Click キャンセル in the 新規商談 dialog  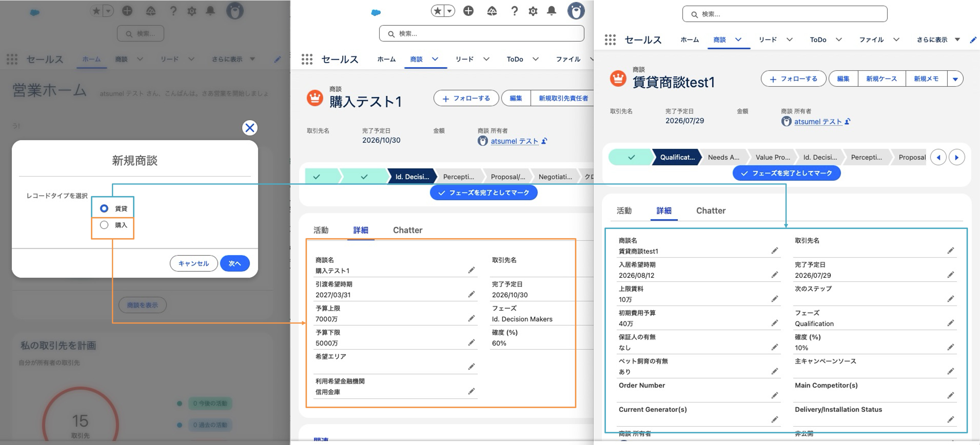[194, 263]
